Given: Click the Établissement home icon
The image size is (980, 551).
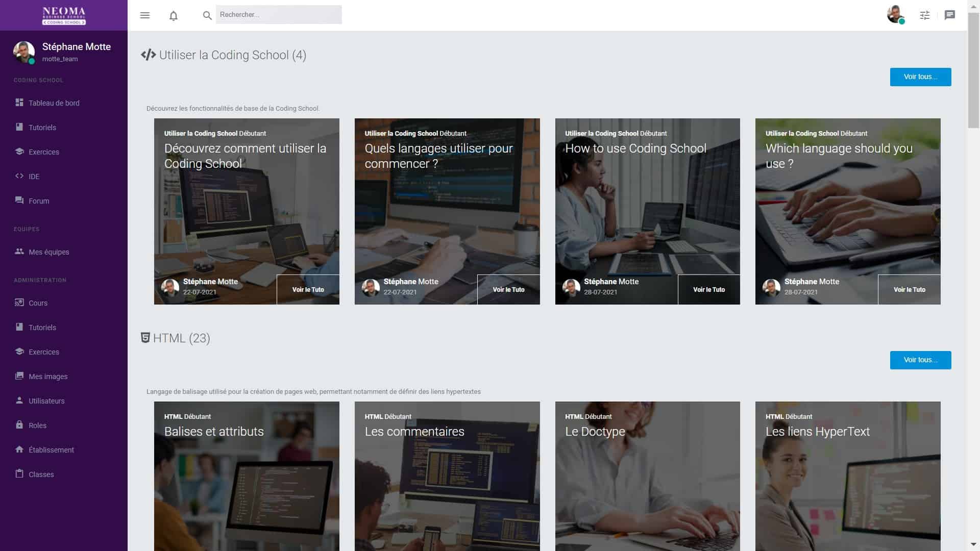Looking at the screenshot, I should coord(19,449).
